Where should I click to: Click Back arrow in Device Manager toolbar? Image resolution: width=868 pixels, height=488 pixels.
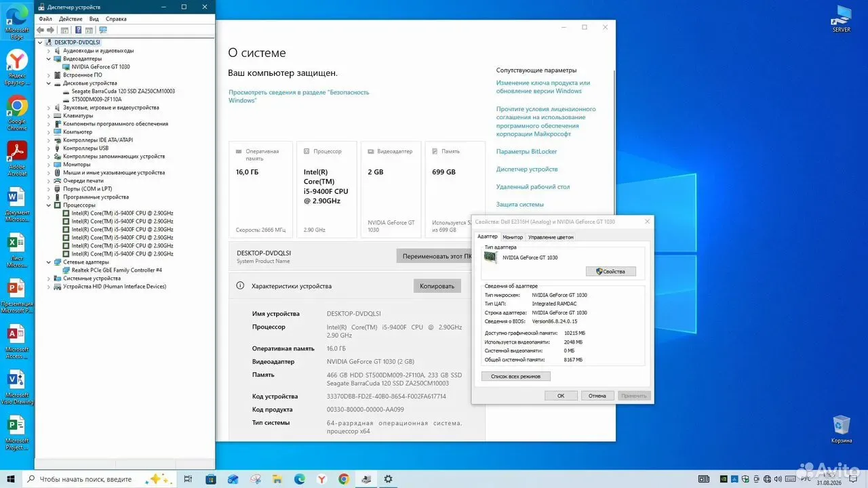[41, 30]
